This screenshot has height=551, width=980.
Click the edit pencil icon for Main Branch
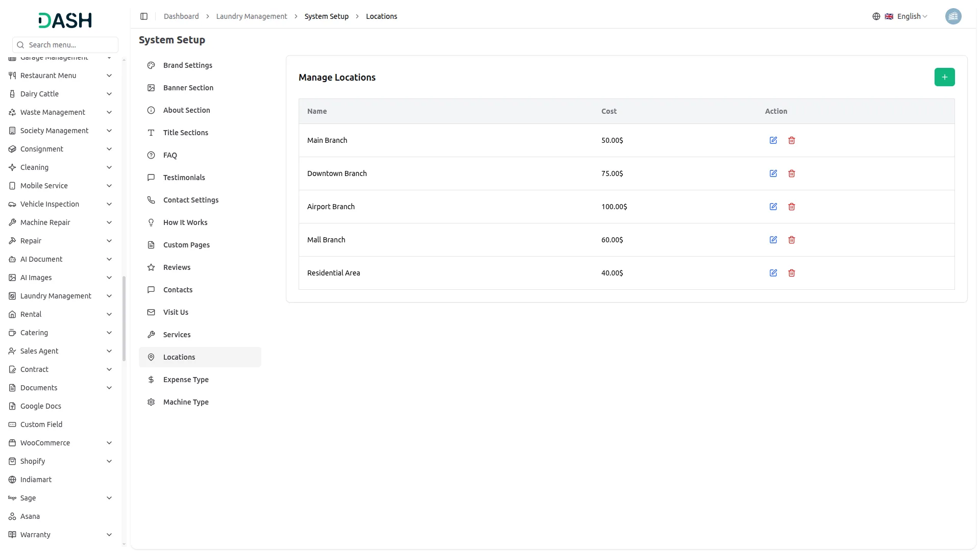click(773, 140)
